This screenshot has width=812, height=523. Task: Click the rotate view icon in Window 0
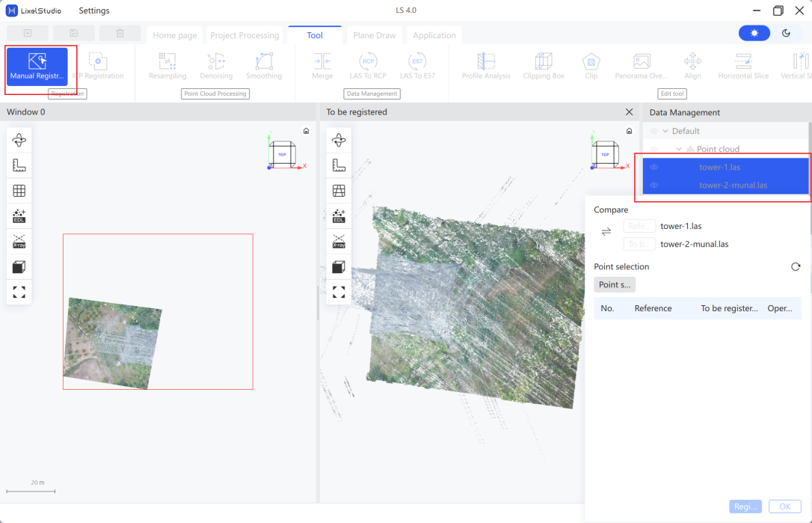point(19,140)
